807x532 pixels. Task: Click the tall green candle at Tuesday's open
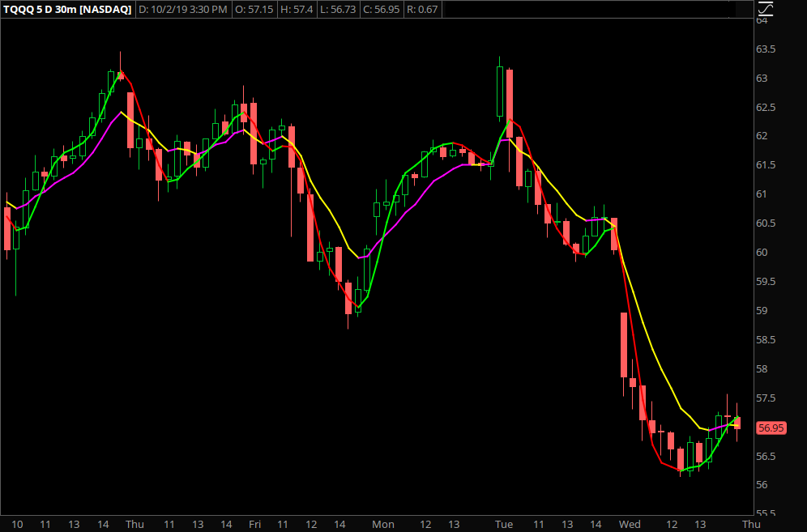tap(500, 92)
